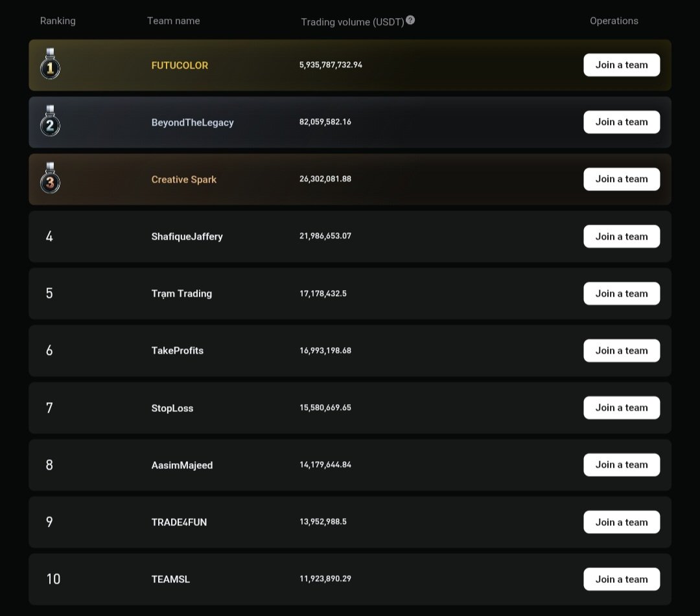Image resolution: width=700 pixels, height=616 pixels.
Task: Click the trading volume help question-mark icon
Action: click(410, 20)
